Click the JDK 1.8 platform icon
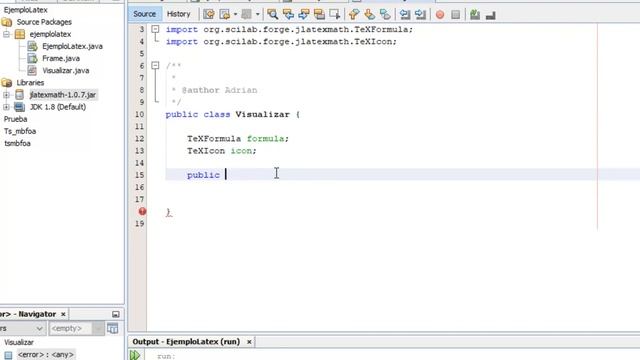640x360 pixels. point(20,107)
